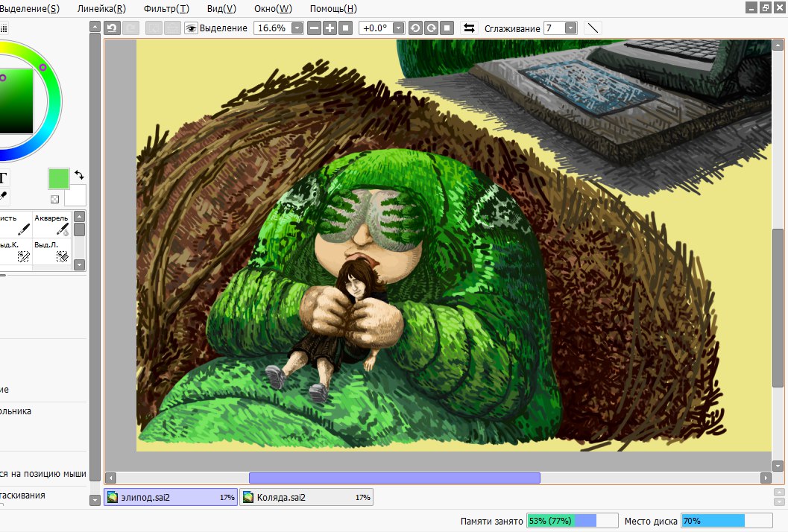Flip the canvas view horizontally
The image size is (788, 532).
pos(469,28)
